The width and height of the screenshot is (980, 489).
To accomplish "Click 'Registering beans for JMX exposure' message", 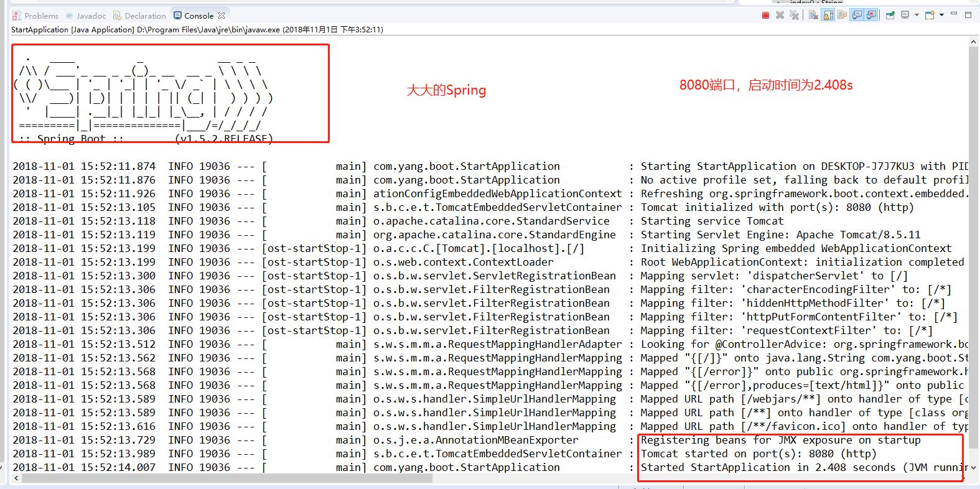I will 780,440.
